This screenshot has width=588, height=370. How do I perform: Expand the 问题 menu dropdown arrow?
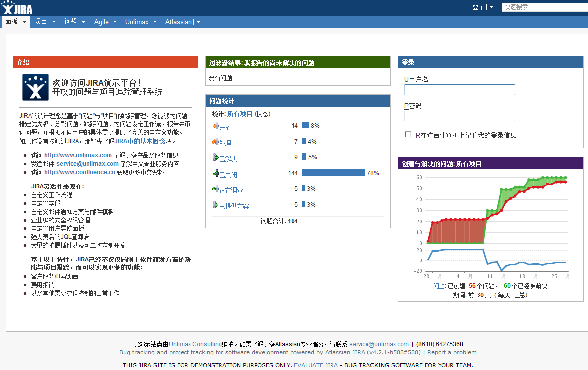point(83,22)
